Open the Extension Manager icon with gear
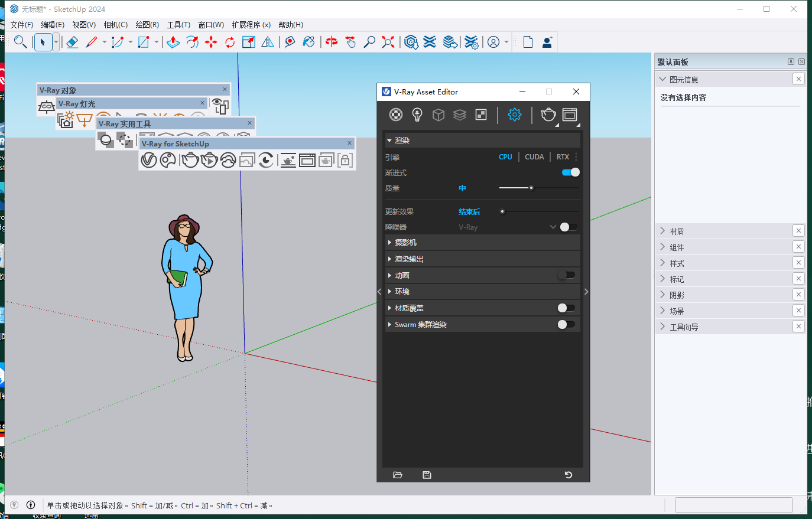 pos(471,42)
